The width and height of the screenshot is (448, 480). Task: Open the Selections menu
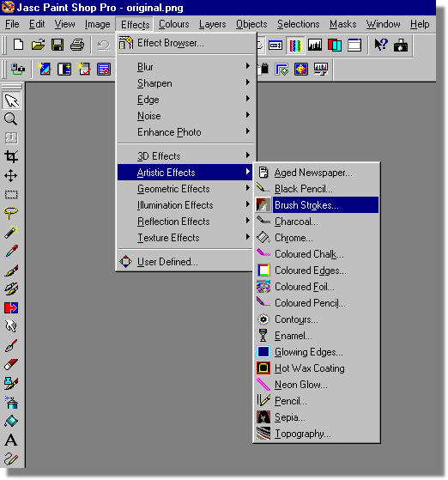click(299, 24)
